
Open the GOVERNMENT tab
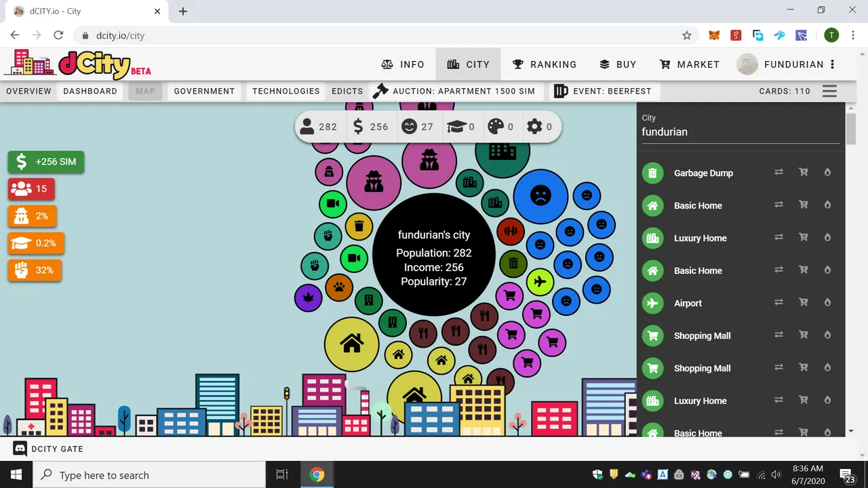pos(204,91)
